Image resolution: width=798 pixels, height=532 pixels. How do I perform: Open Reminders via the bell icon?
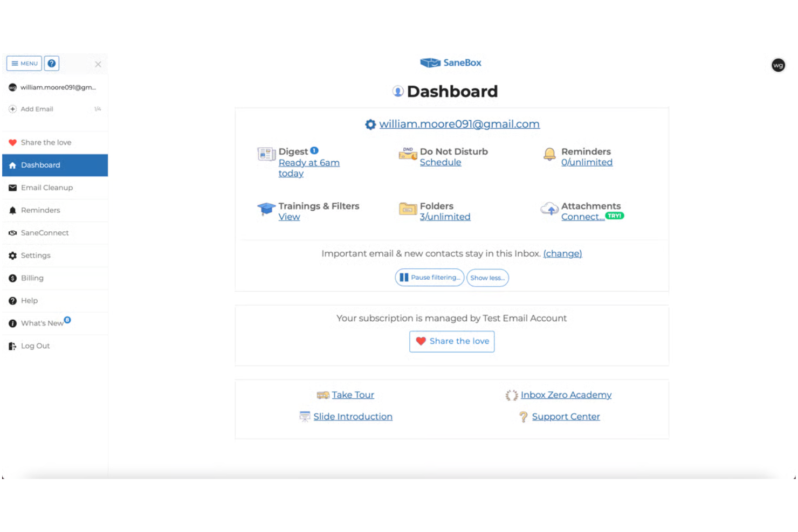549,155
